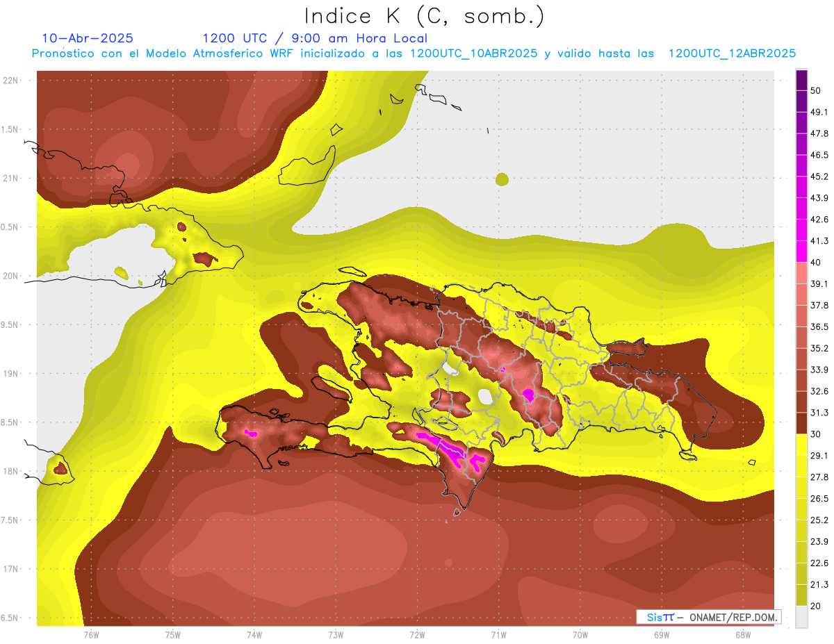Click the '25.2' value on the color scale
The image size is (834, 644).
pyautogui.click(x=819, y=520)
